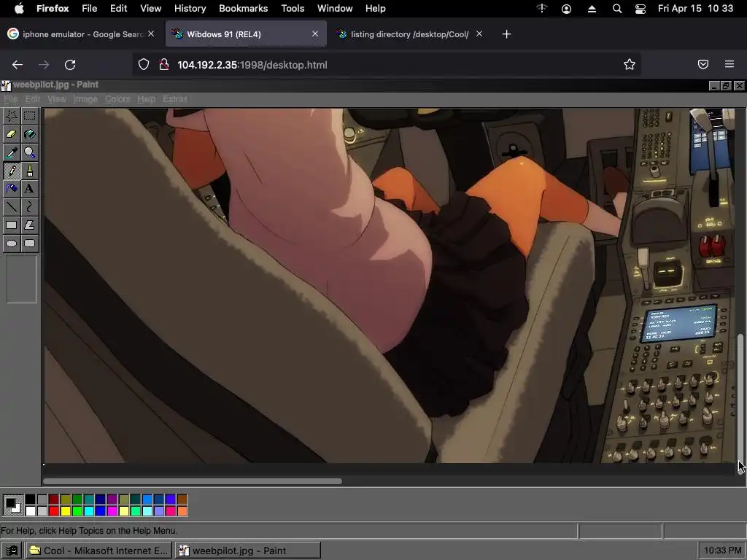Viewport: 747px width, 560px height.
Task: Open the Paint Edit menu
Action: pyautogui.click(x=32, y=99)
